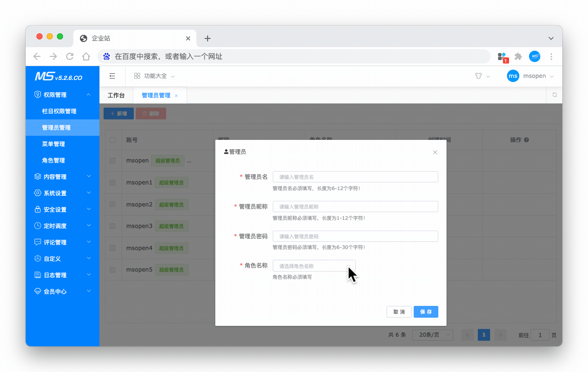Image resolution: width=588 pixels, height=372 pixels.
Task: Select the msopen3 row checkbox
Action: coord(113,226)
